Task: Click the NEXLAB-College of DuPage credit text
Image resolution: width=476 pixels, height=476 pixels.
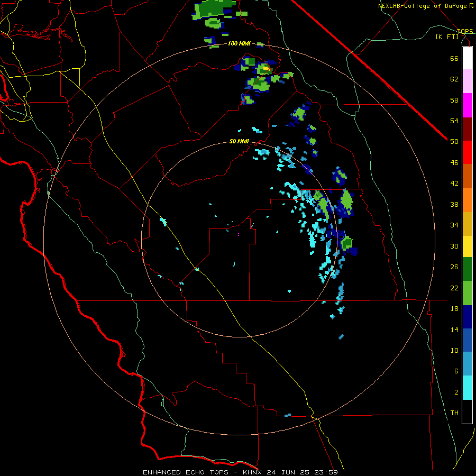Action: 425,6
